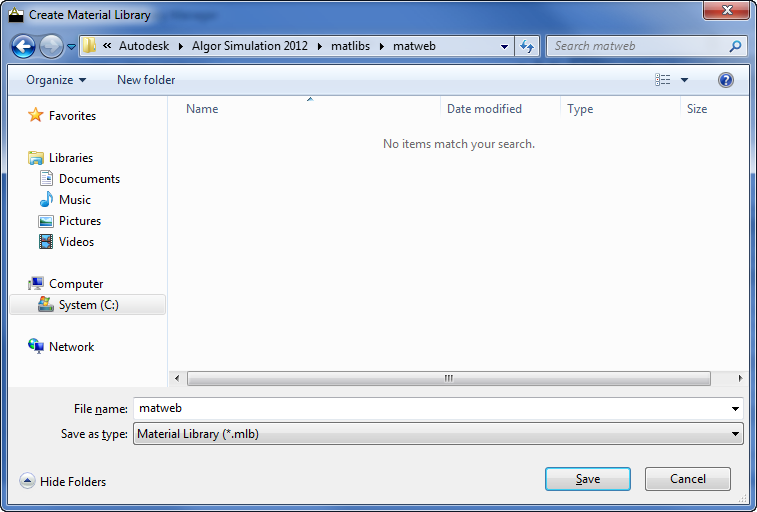
Task: Click the horizontal scrollbar left arrow
Action: point(177,378)
